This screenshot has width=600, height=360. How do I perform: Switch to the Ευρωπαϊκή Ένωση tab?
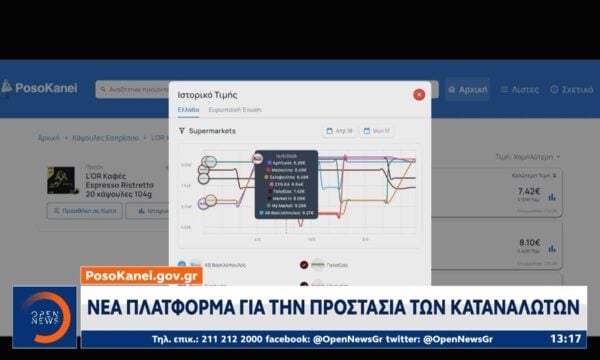(x=235, y=110)
